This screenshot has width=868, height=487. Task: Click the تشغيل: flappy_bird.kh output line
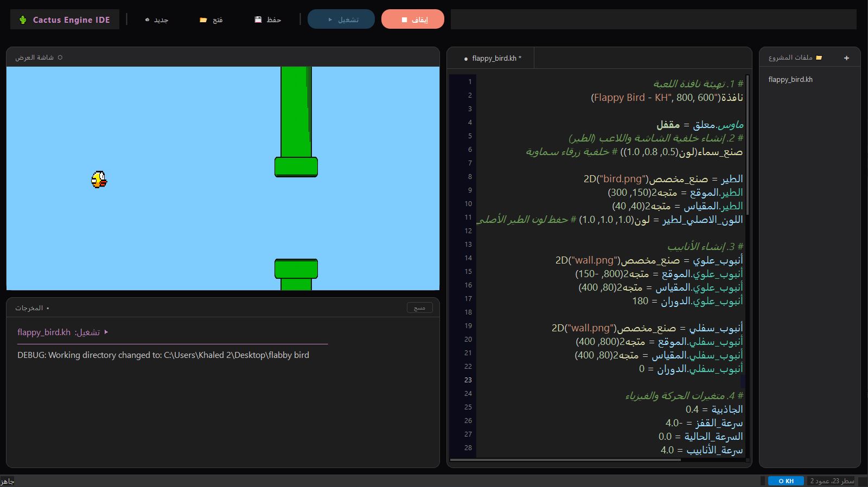point(63,332)
